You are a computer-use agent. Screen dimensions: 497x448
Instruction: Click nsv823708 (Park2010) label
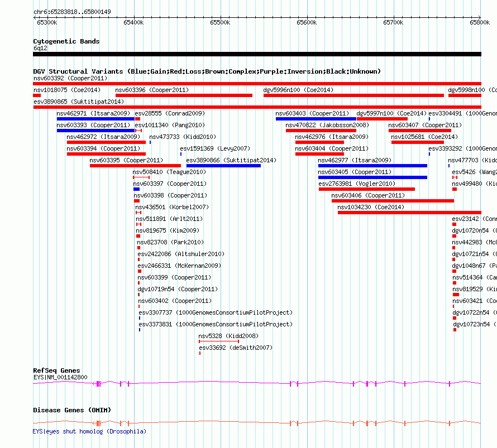click(170, 242)
